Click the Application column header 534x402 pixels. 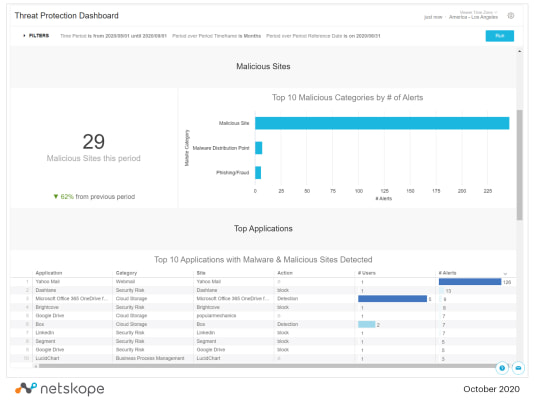coord(49,273)
